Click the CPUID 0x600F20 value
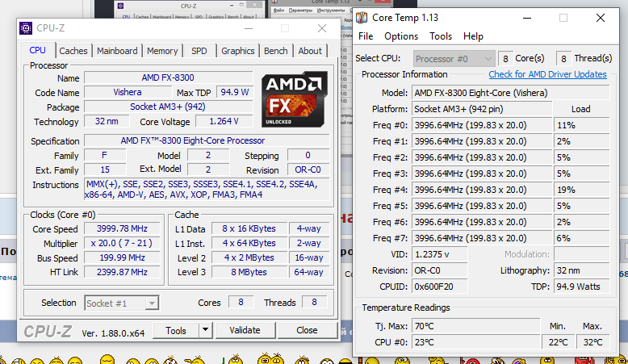 pyautogui.click(x=440, y=287)
